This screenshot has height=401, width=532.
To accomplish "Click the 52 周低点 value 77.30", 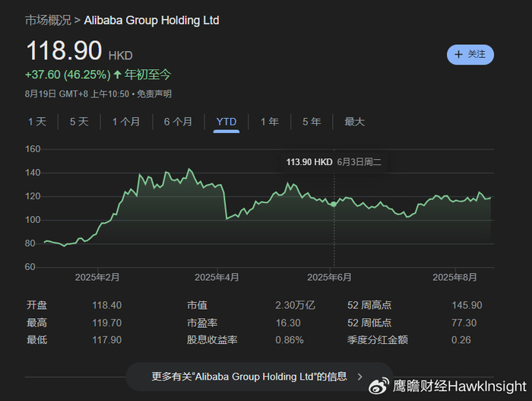I will (x=464, y=323).
